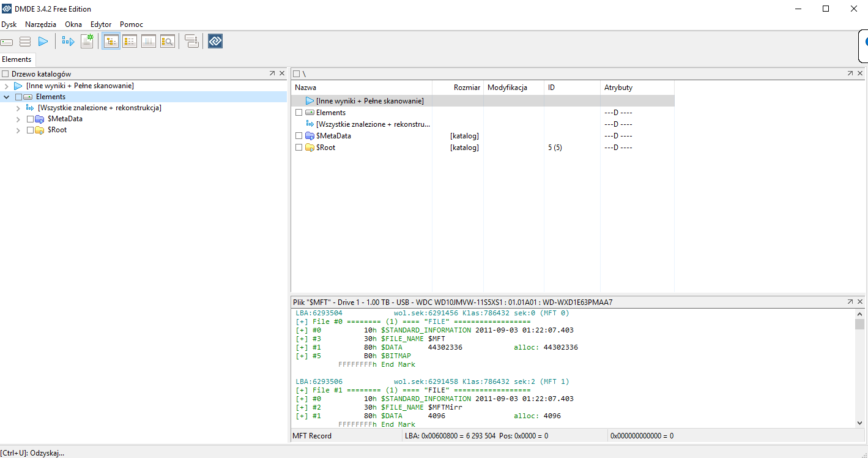Click the $MetaData folder icon in directory tree
The image size is (868, 458).
click(40, 119)
